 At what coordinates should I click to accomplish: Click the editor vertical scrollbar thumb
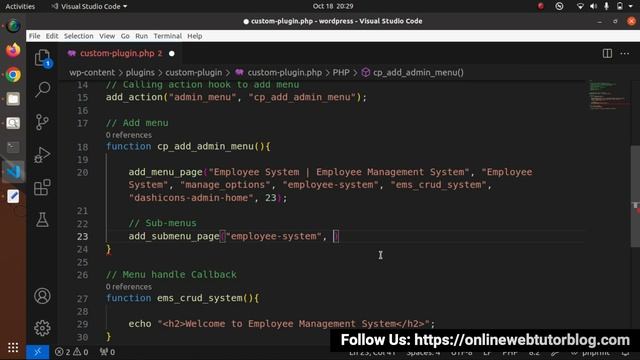coord(635,196)
